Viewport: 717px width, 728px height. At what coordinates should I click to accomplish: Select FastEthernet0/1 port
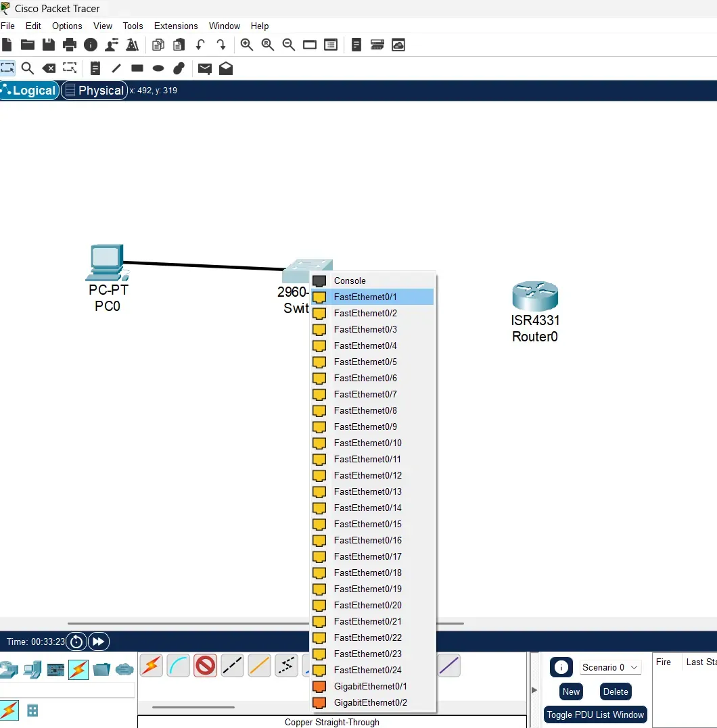(373, 297)
